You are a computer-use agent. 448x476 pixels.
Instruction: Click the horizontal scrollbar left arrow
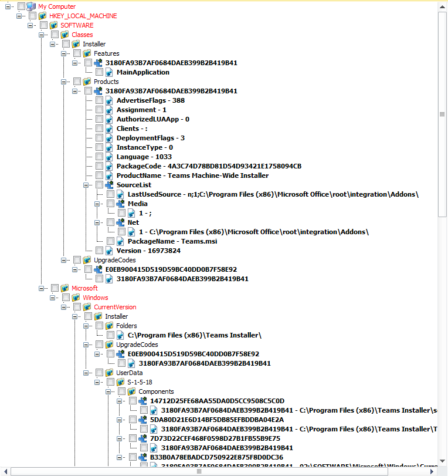click(5, 471)
